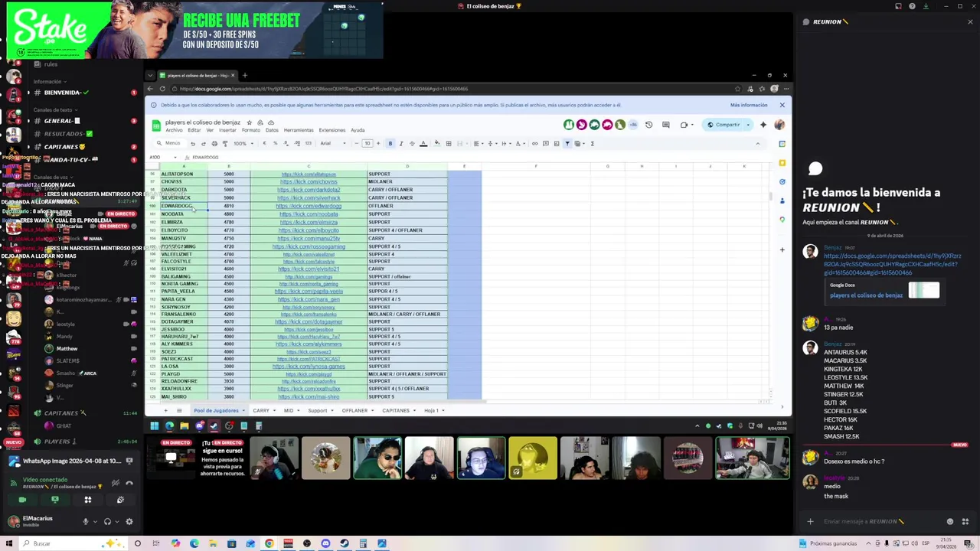Add a new sheet with the plus icon
This screenshot has height=551, width=980.
[x=165, y=410]
